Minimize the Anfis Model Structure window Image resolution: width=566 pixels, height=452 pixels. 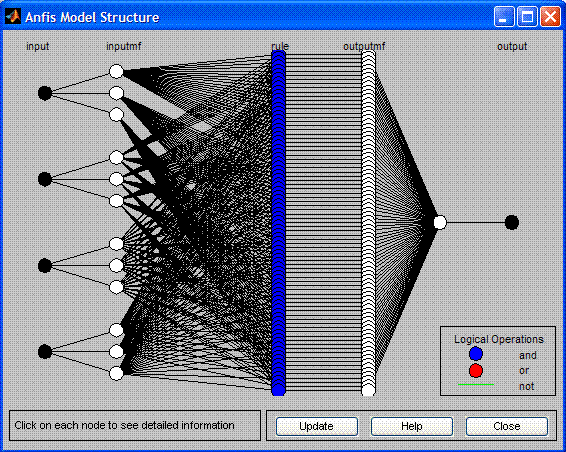pos(504,17)
